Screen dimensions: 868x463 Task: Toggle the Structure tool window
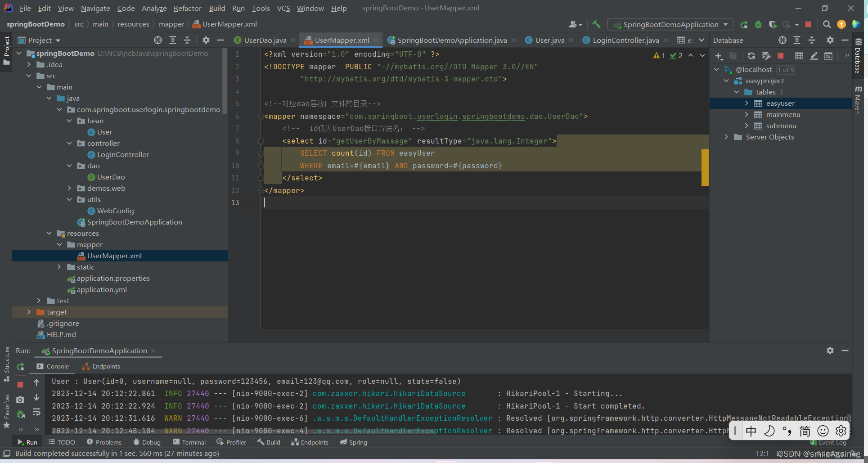coord(6,363)
